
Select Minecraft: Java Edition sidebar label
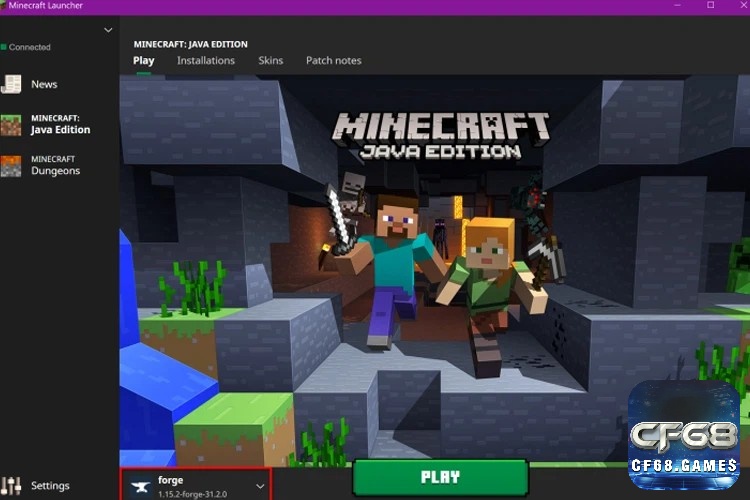click(x=60, y=124)
